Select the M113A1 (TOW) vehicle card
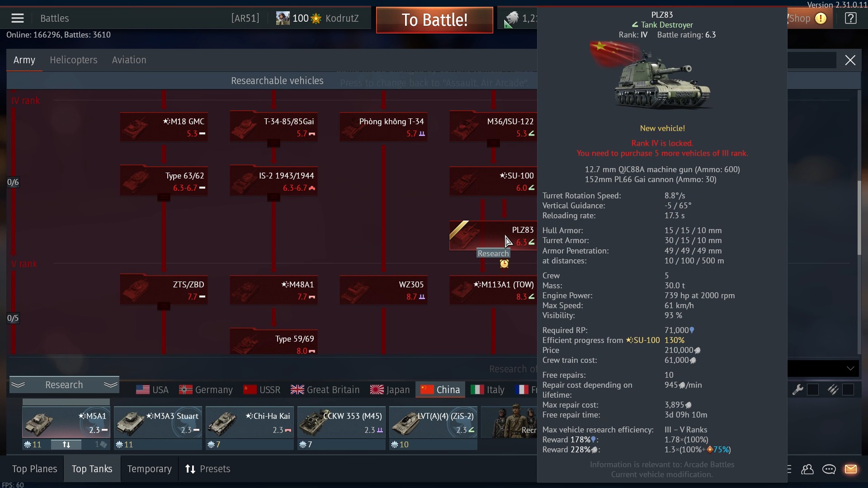The height and width of the screenshot is (488, 868). 493,290
